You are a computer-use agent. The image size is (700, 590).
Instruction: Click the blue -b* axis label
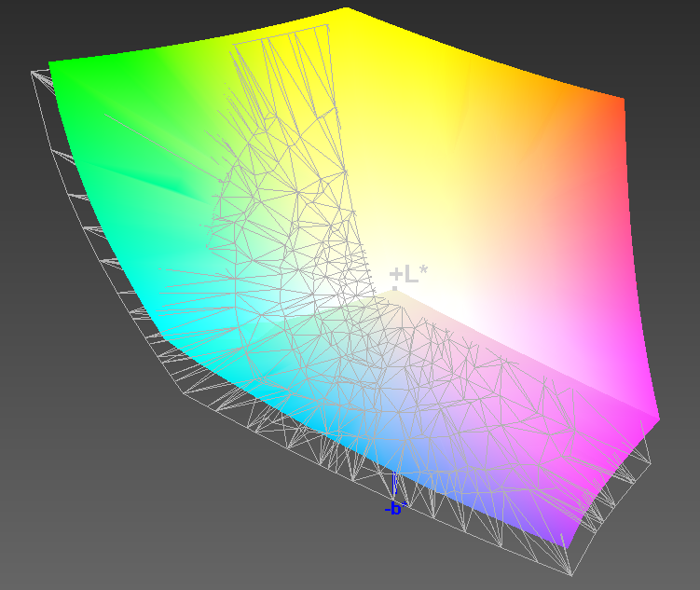pos(396,508)
